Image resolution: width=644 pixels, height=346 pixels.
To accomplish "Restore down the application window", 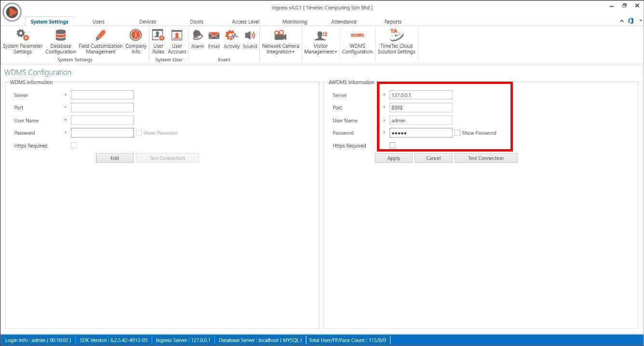I will pos(625,6).
